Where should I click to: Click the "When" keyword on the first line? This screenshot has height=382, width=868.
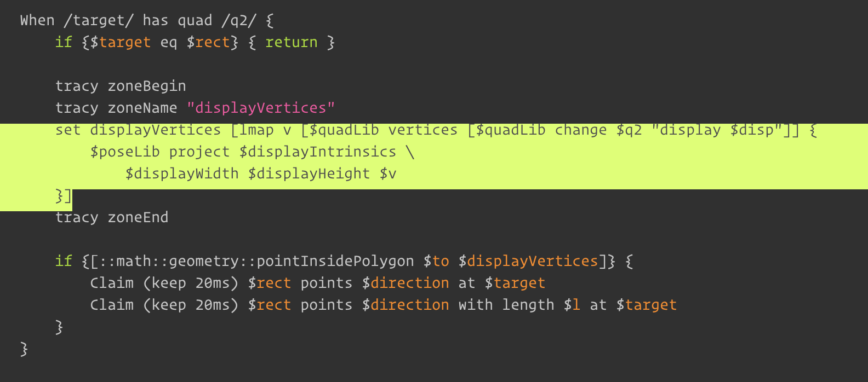coord(37,20)
